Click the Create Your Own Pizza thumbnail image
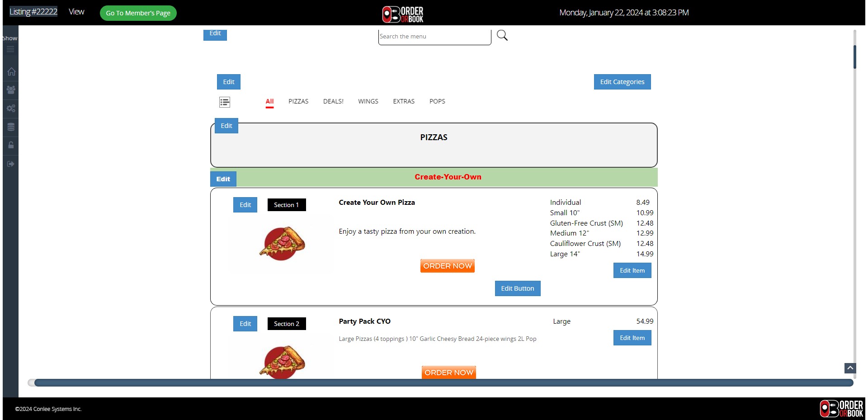868x420 pixels. coord(282,244)
